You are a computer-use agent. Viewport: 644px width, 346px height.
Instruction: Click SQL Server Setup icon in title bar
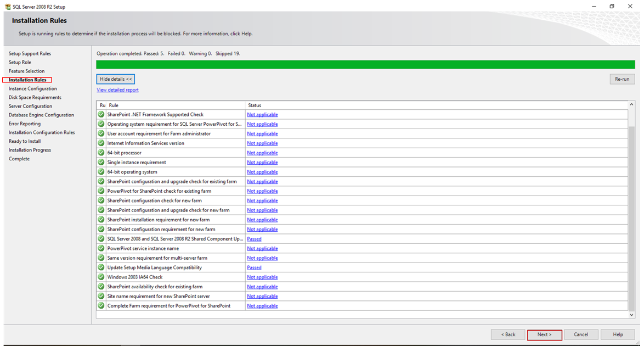pyautogui.click(x=7, y=7)
